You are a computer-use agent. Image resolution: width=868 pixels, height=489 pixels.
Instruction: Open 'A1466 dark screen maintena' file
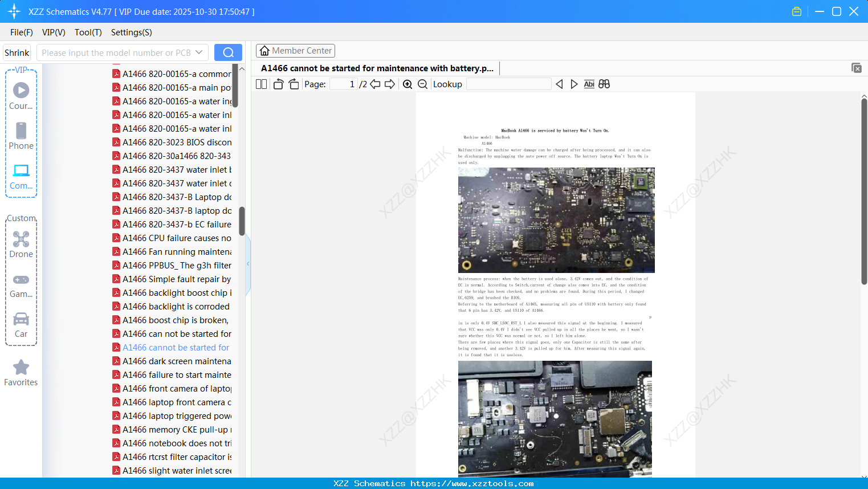tap(172, 361)
